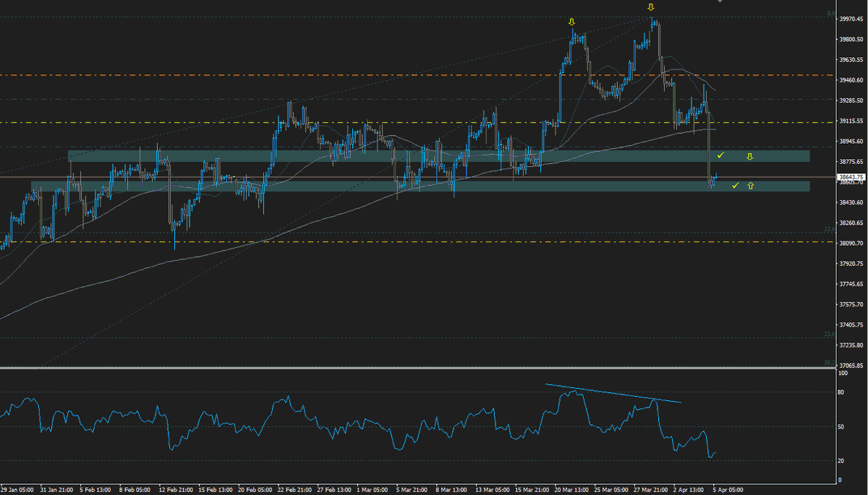Click the 38945.60 price scale label
Screen dimensions: 868x495
(x=851, y=142)
